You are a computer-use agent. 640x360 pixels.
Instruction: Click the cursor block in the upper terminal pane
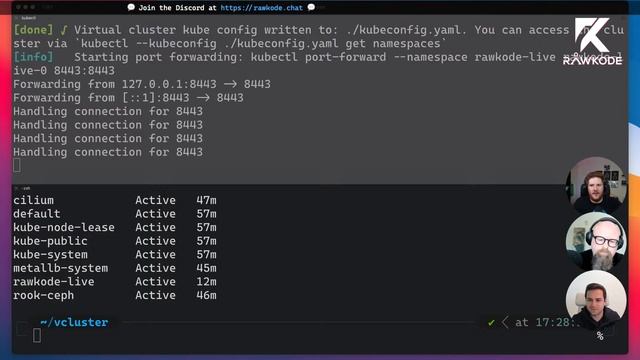click(17, 165)
